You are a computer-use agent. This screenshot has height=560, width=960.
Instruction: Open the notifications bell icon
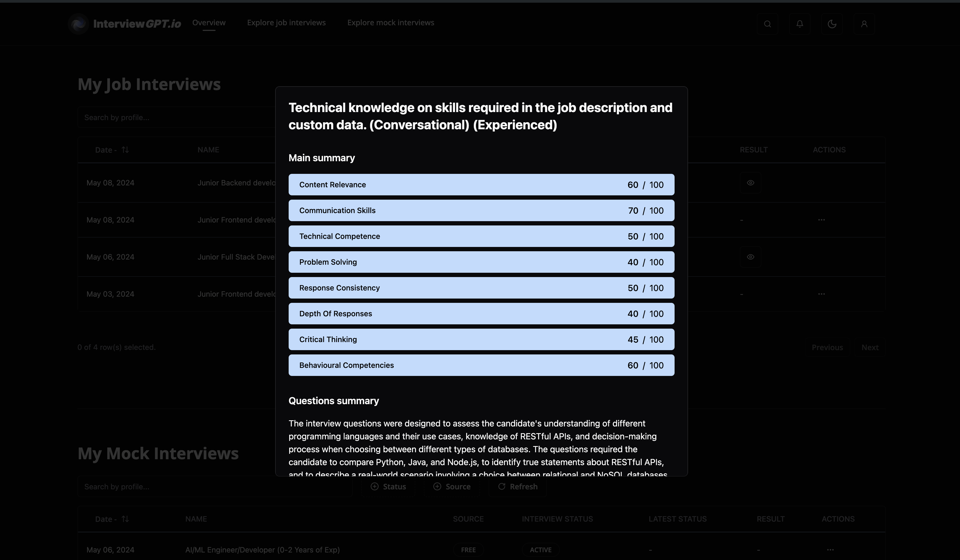(800, 24)
